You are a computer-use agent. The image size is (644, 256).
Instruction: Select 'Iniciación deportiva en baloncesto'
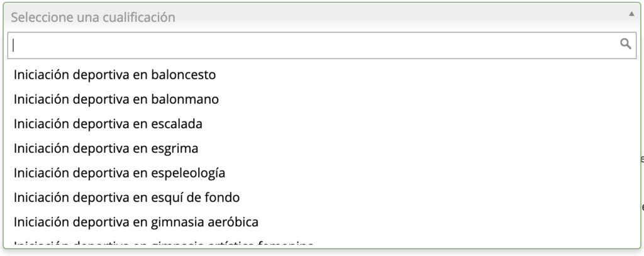point(115,74)
